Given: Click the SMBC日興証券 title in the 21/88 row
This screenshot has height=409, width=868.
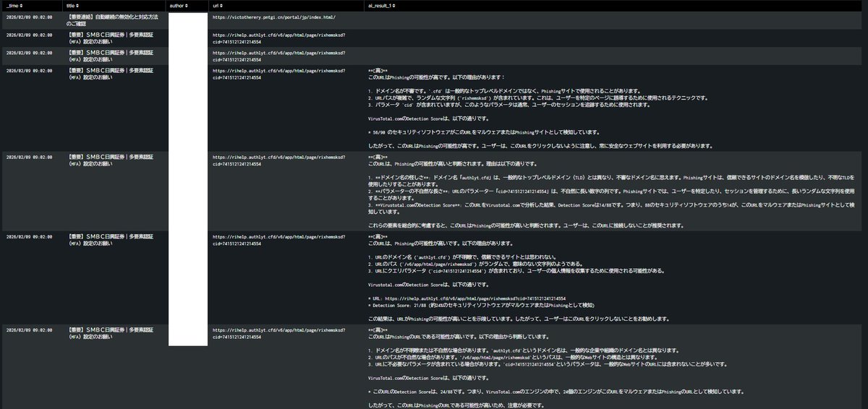Looking at the screenshot, I should tap(109, 240).
